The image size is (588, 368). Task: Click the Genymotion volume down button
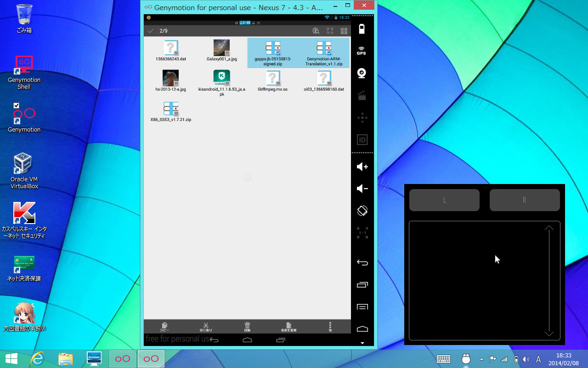362,189
